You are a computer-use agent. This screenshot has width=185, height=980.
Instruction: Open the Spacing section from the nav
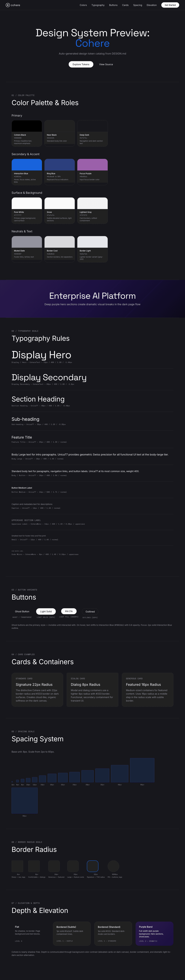[137, 5]
